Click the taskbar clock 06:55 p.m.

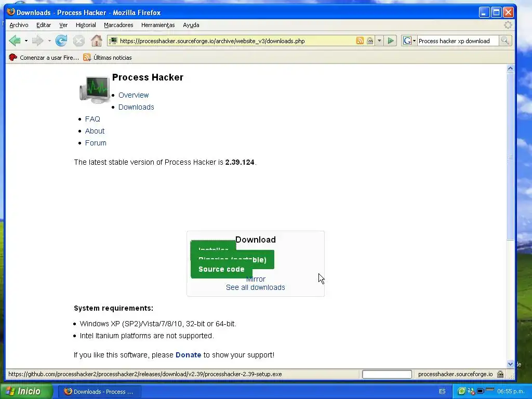(511, 392)
